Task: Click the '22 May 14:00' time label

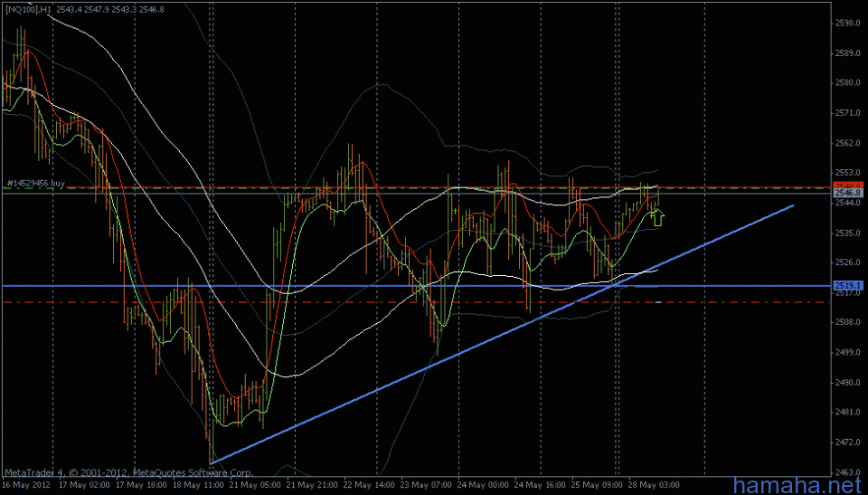Action: click(x=369, y=484)
